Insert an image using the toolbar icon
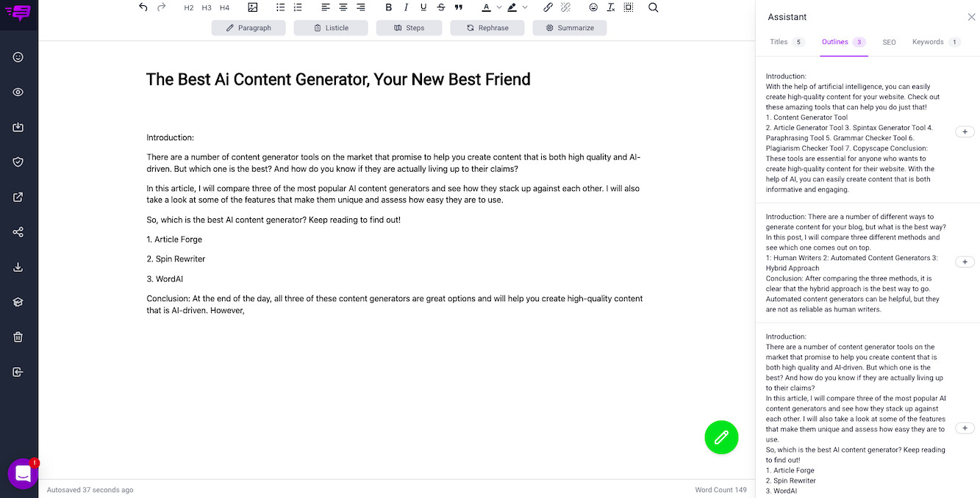 click(x=253, y=7)
